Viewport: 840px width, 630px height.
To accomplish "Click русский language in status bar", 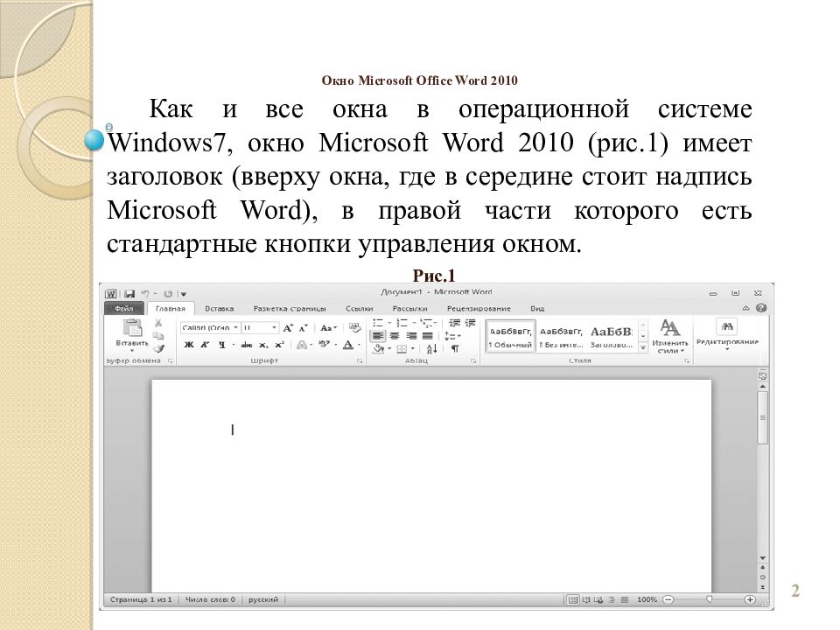I will 263,599.
